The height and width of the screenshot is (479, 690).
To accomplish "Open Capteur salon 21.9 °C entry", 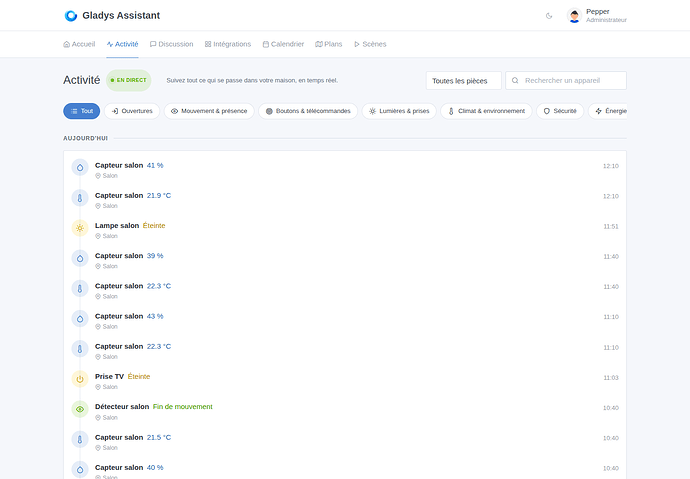I will (x=345, y=200).
